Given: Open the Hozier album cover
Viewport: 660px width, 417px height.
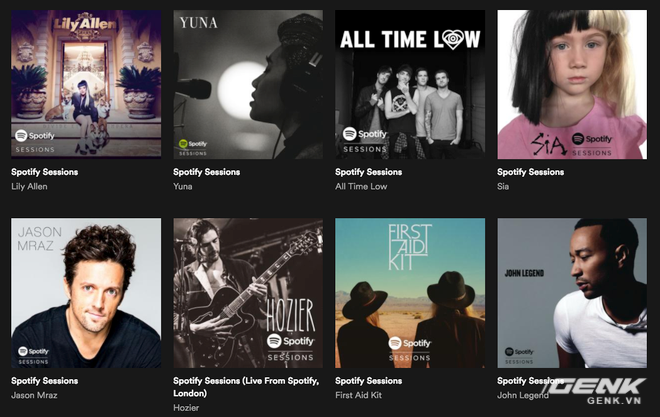Looking at the screenshot, I should coord(248,293).
